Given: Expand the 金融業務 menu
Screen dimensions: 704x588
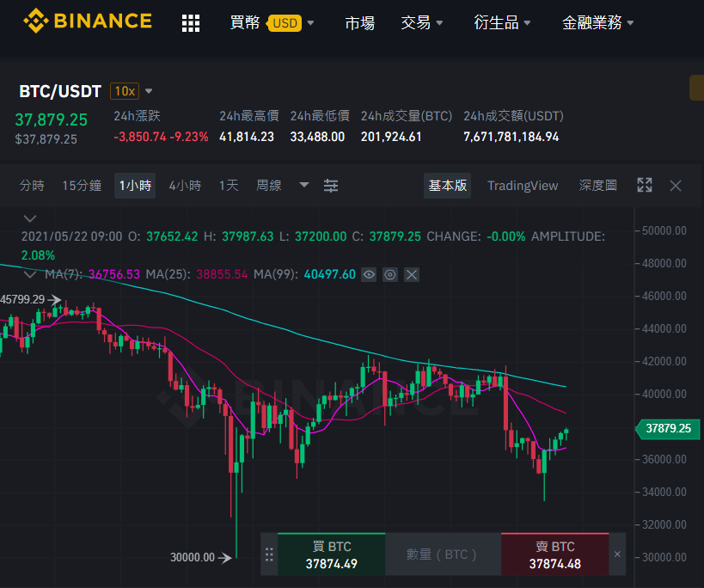Looking at the screenshot, I should (x=597, y=22).
